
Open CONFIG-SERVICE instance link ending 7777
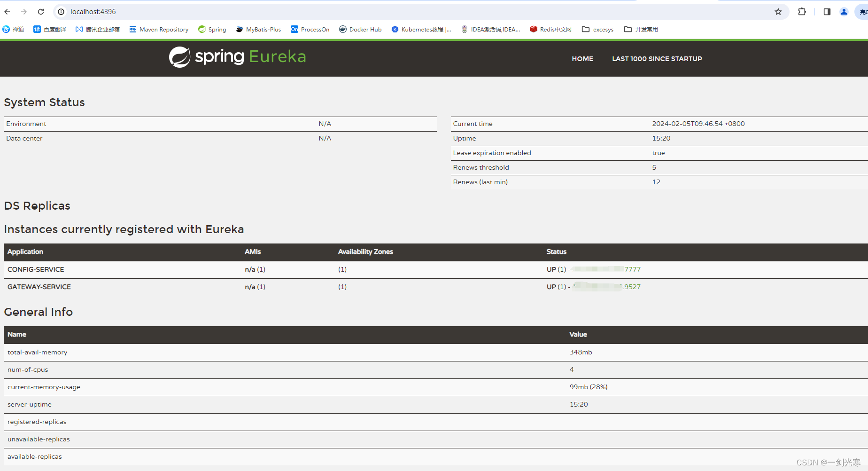pos(606,269)
